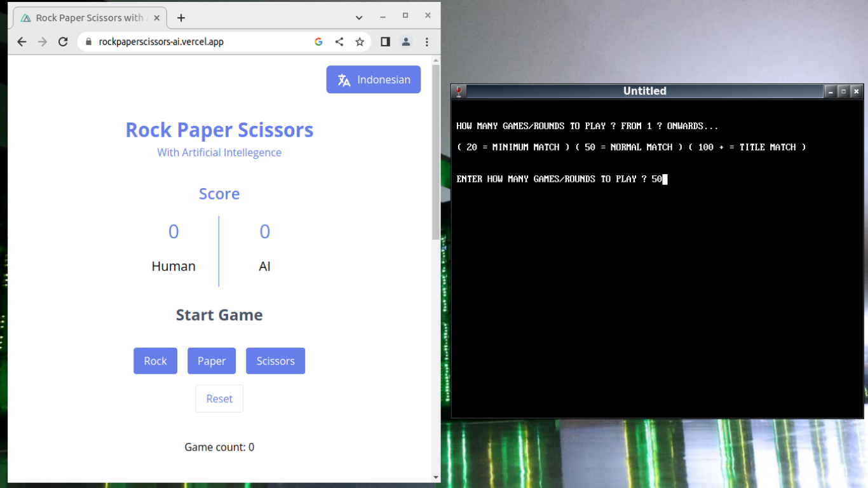The image size is (868, 488).
Task: Close the Rock Paper Scissors tab
Action: 157,18
